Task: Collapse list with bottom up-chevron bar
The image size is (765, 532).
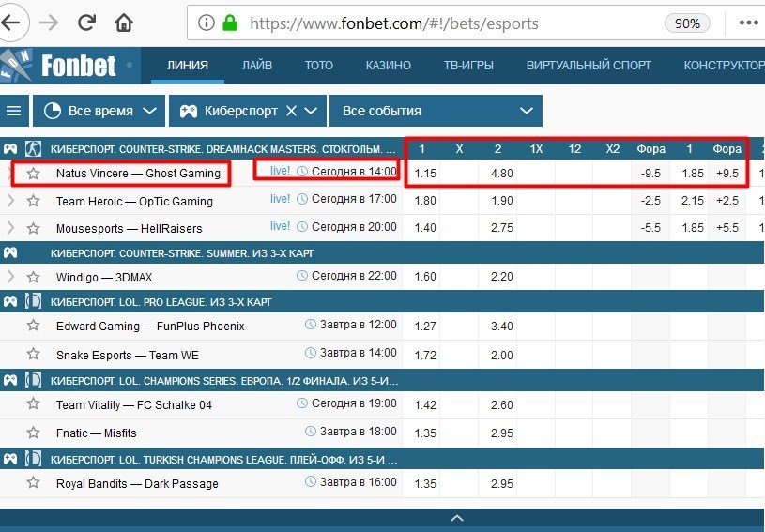Action: [457, 518]
